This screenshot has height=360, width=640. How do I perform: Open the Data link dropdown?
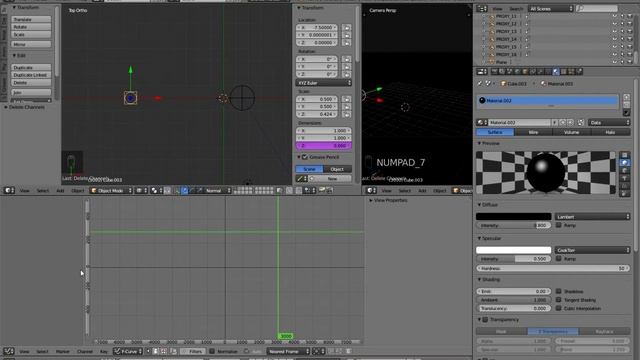pos(609,122)
